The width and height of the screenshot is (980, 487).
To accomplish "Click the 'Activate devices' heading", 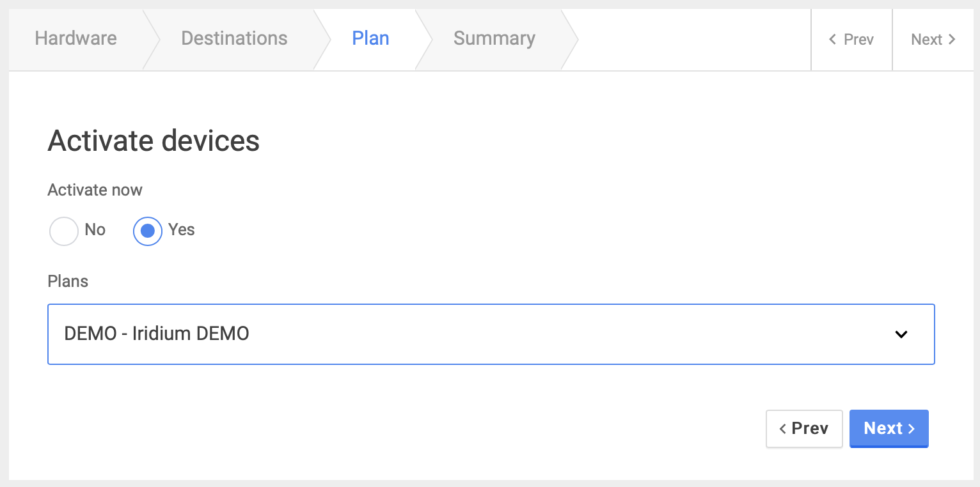I will click(154, 141).
